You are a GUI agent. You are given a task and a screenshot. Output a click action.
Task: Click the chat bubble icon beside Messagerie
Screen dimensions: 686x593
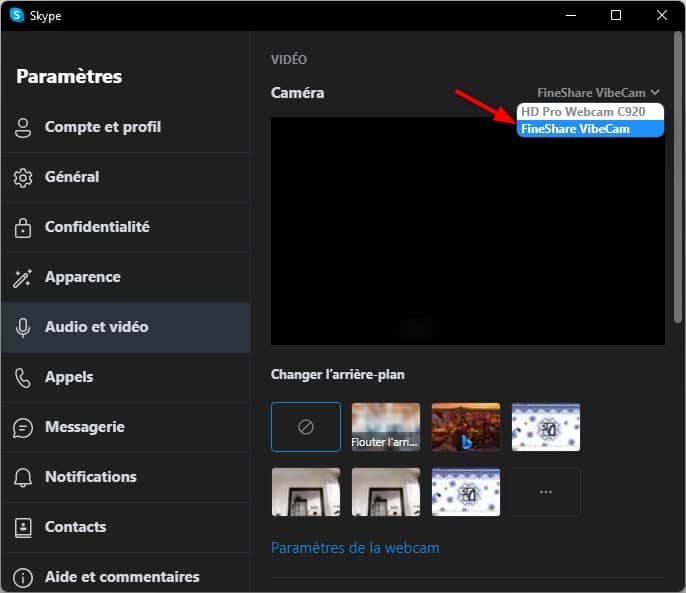(x=23, y=428)
